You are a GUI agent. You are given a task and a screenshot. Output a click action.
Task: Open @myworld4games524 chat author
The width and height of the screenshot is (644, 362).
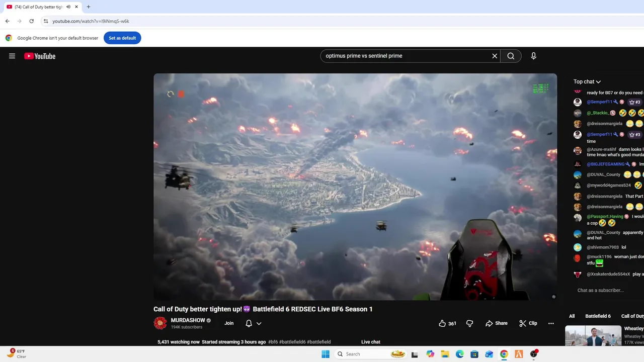[609, 185]
